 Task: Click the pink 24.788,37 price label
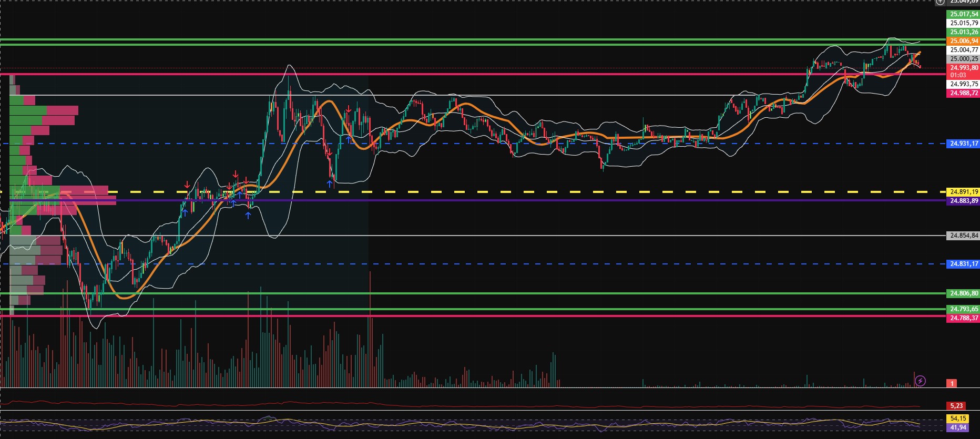963,318
